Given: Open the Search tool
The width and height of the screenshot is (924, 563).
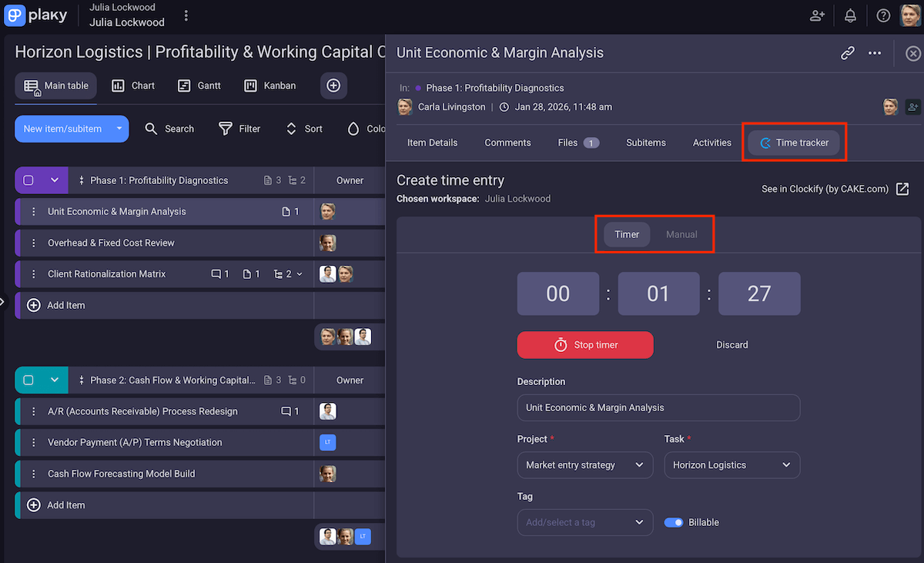Looking at the screenshot, I should tap(169, 129).
